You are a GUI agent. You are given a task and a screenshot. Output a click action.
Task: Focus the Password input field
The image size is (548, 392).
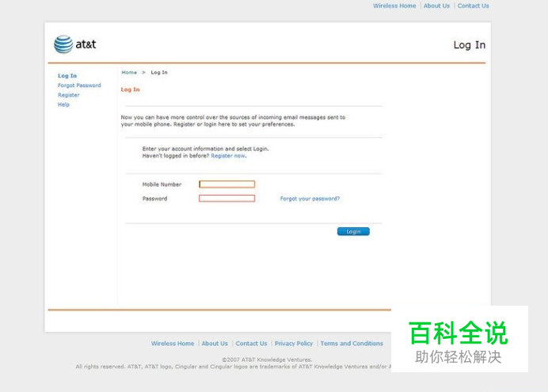pos(226,199)
